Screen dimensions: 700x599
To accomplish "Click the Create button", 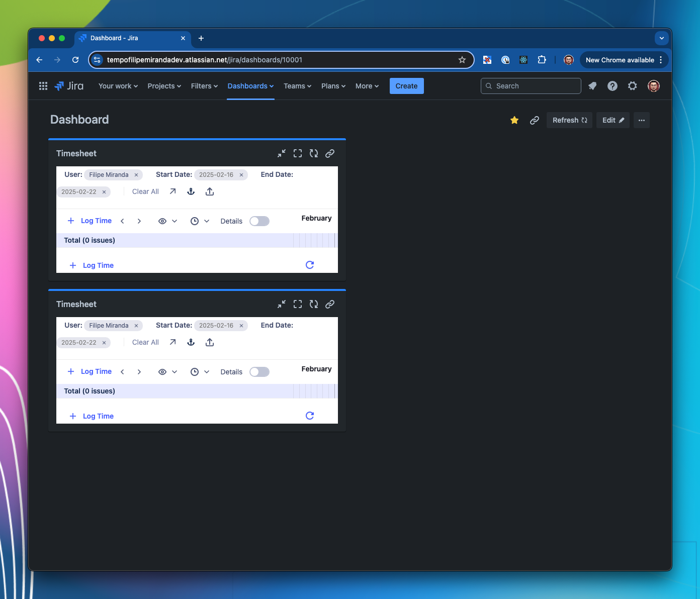I will 407,86.
